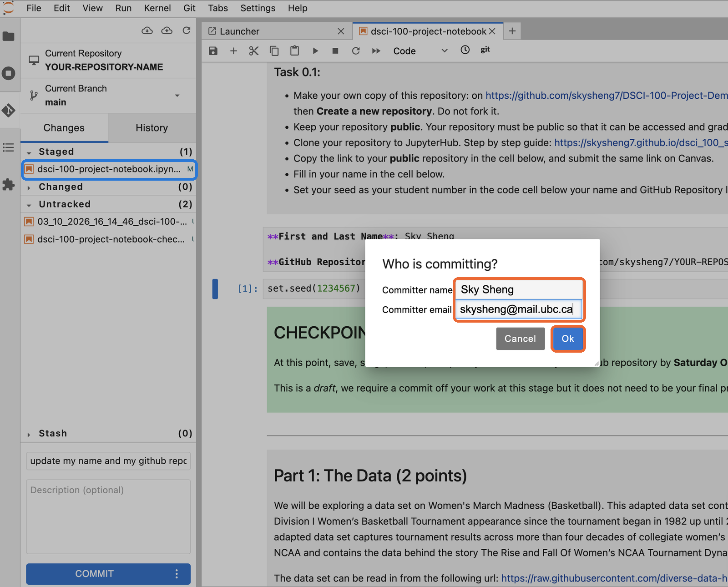Expand the Changed section

[29, 187]
